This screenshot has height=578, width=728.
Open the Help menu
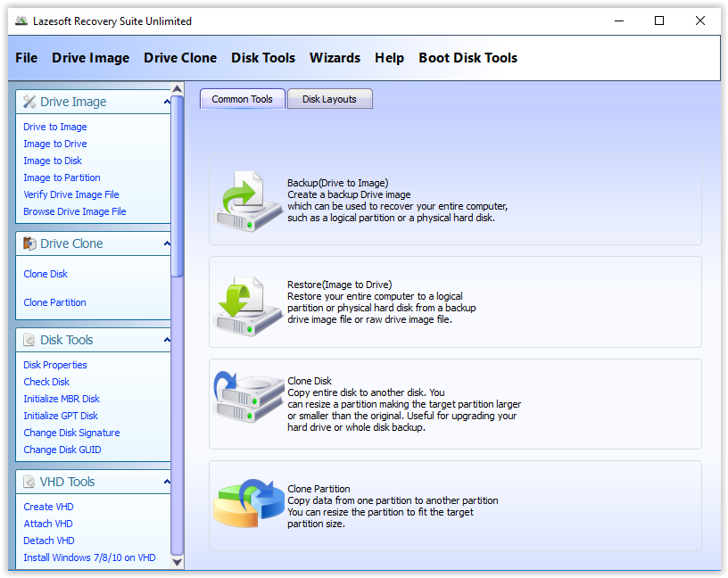[x=389, y=58]
